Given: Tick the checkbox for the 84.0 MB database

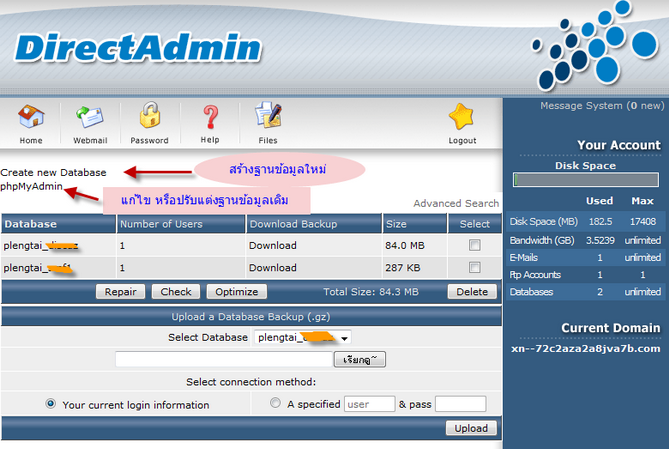Looking at the screenshot, I should pos(474,245).
